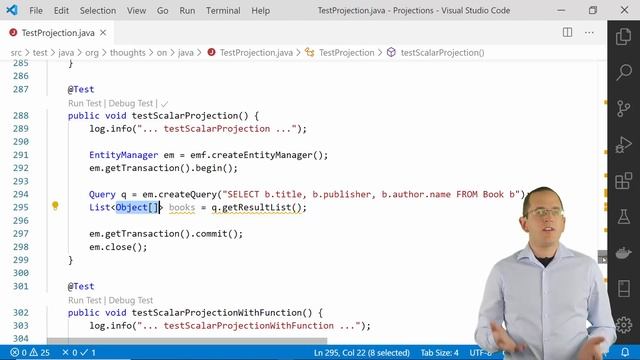Expand the src breadcrumb
This screenshot has height=360, width=640.
[x=16, y=53]
